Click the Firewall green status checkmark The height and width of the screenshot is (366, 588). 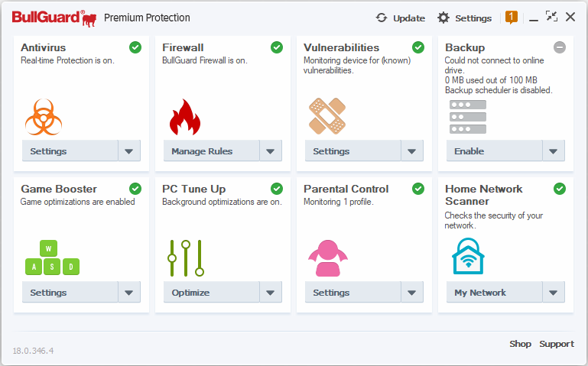coord(277,47)
